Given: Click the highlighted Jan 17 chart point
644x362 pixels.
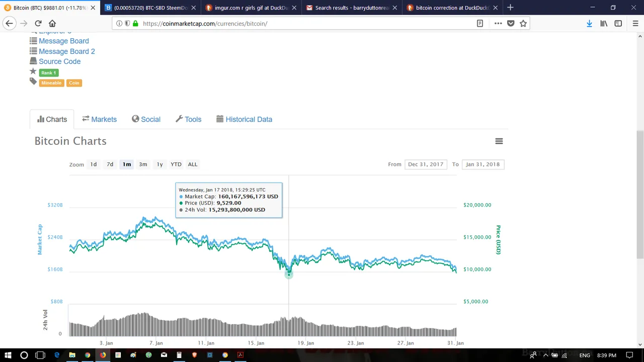Looking at the screenshot, I should (x=289, y=274).
